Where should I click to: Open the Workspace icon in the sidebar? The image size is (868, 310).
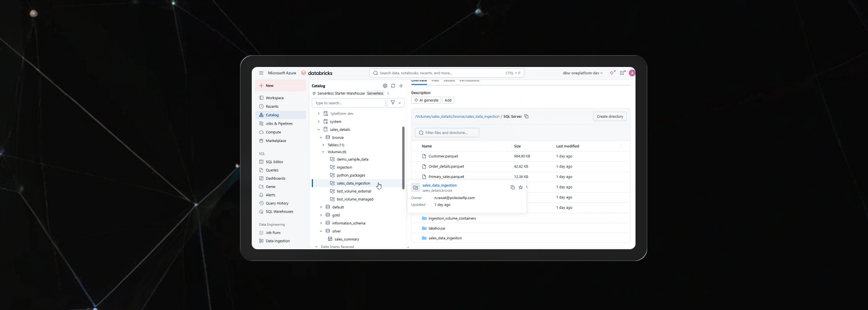coord(261,98)
